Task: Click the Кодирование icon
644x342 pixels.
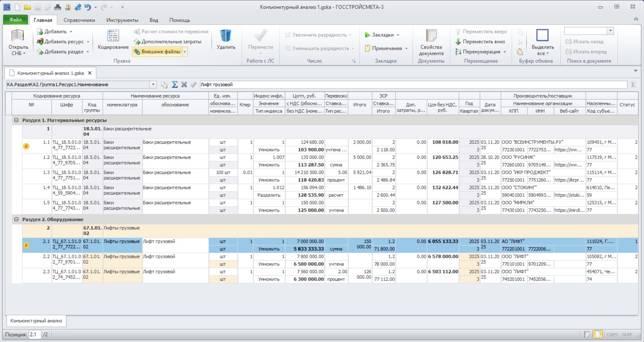Action: click(x=113, y=36)
